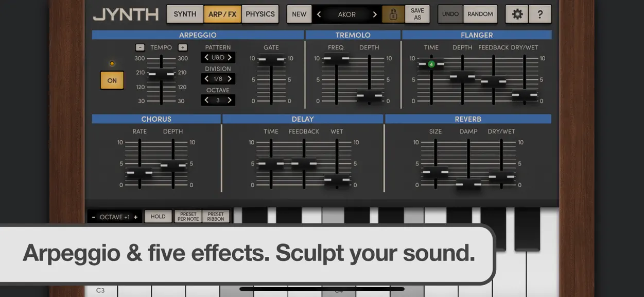
Task: Toggle PRESET PER NOTE mode
Action: [188, 217]
